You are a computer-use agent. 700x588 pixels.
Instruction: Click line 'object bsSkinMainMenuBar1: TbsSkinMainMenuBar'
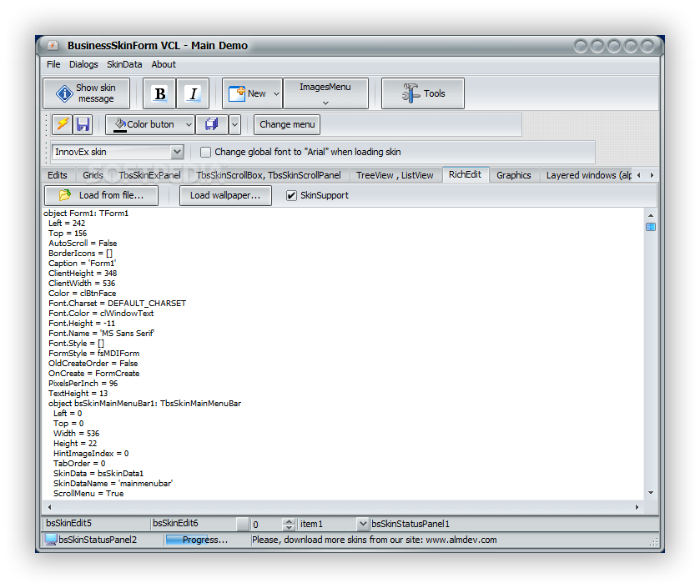pyautogui.click(x=144, y=404)
